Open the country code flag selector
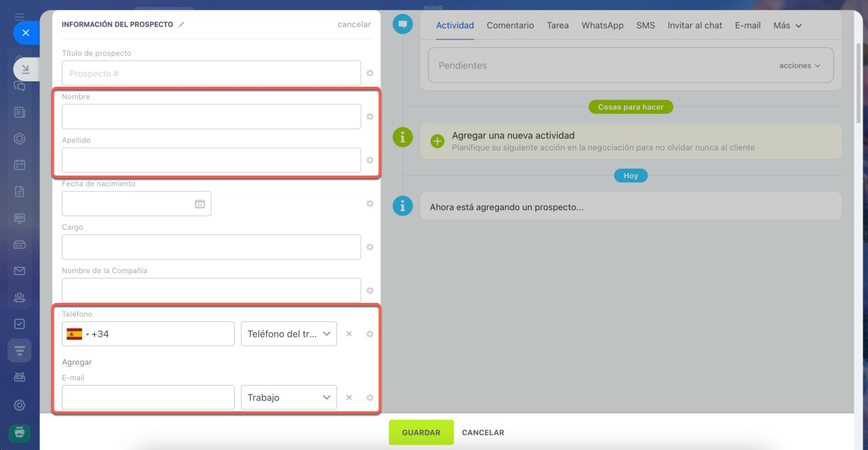 tap(77, 333)
